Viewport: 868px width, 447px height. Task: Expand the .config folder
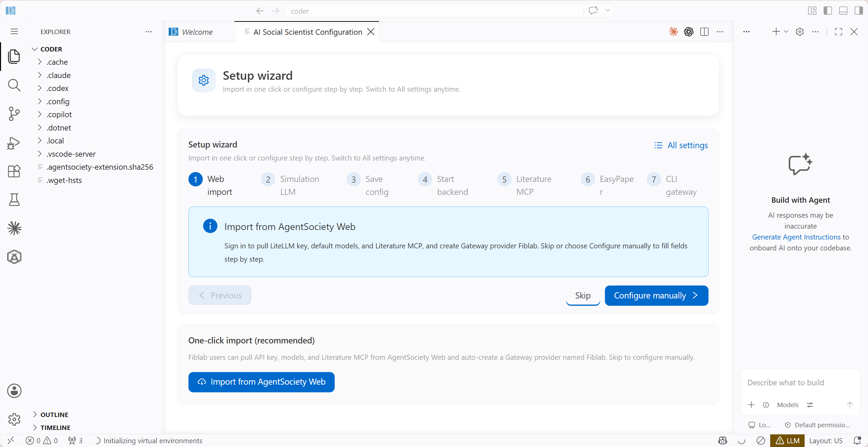[x=95, y=102]
